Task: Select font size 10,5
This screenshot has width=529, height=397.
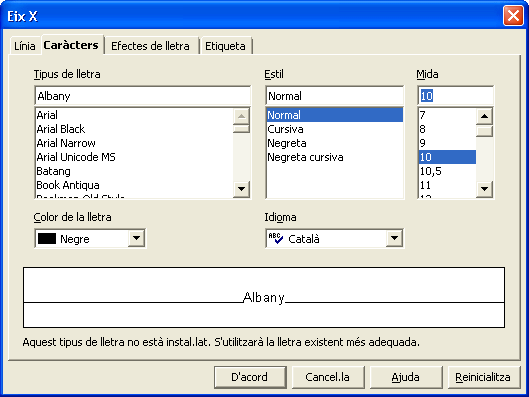Action: pyautogui.click(x=447, y=171)
